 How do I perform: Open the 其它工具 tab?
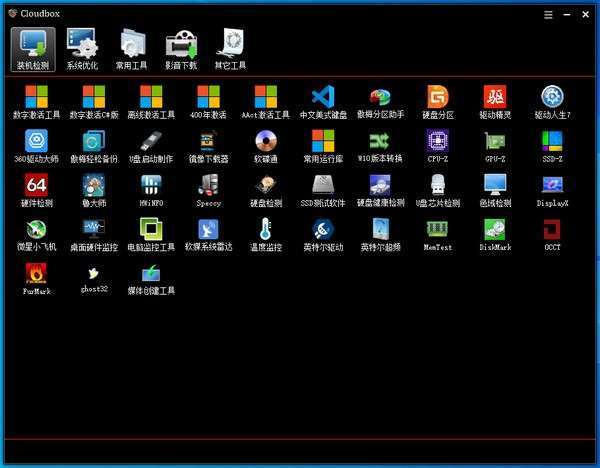click(230, 49)
